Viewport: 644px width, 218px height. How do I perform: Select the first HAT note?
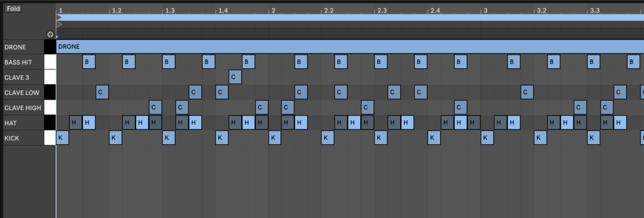point(76,123)
